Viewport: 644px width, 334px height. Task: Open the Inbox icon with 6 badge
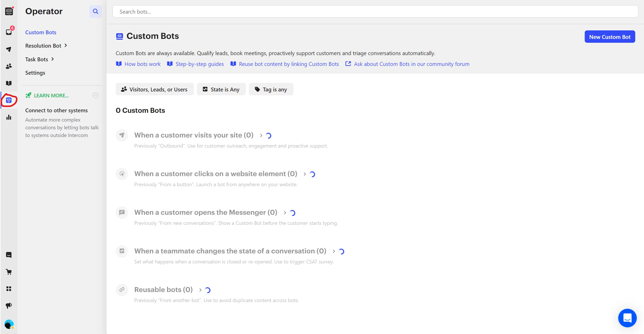[x=9, y=32]
